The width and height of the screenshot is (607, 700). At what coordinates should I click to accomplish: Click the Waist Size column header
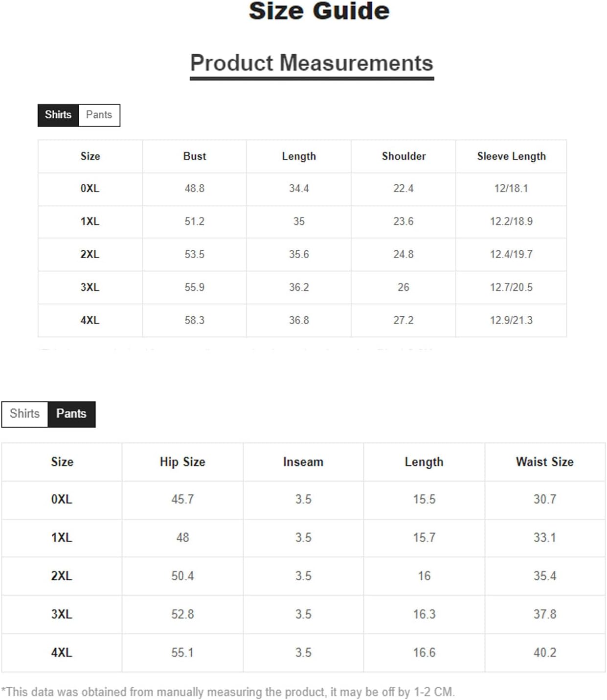coord(545,462)
